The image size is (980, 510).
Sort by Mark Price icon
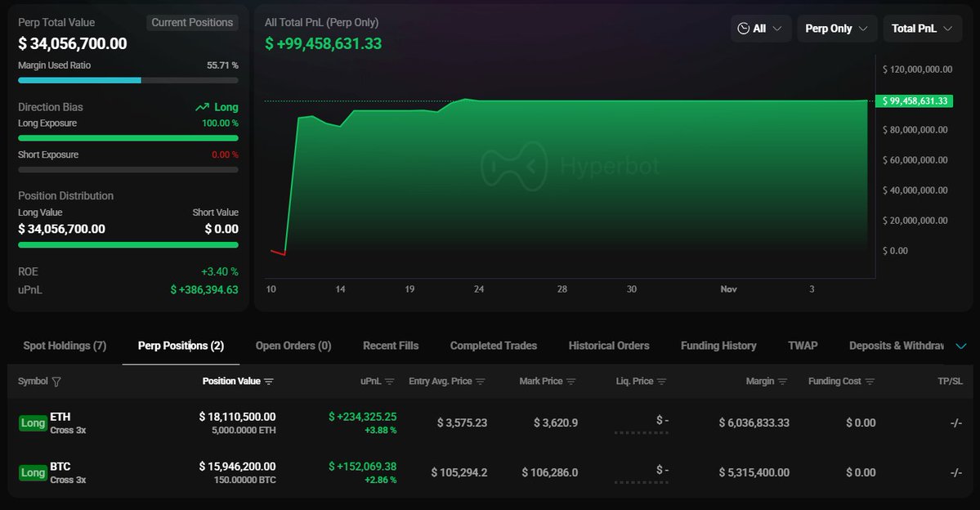pyautogui.click(x=571, y=382)
